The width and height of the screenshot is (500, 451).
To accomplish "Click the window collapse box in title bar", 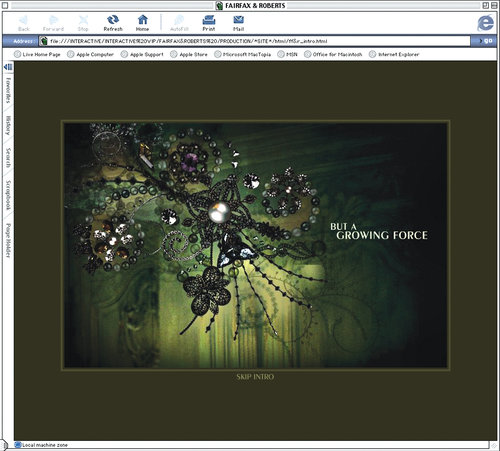I will [x=494, y=5].
